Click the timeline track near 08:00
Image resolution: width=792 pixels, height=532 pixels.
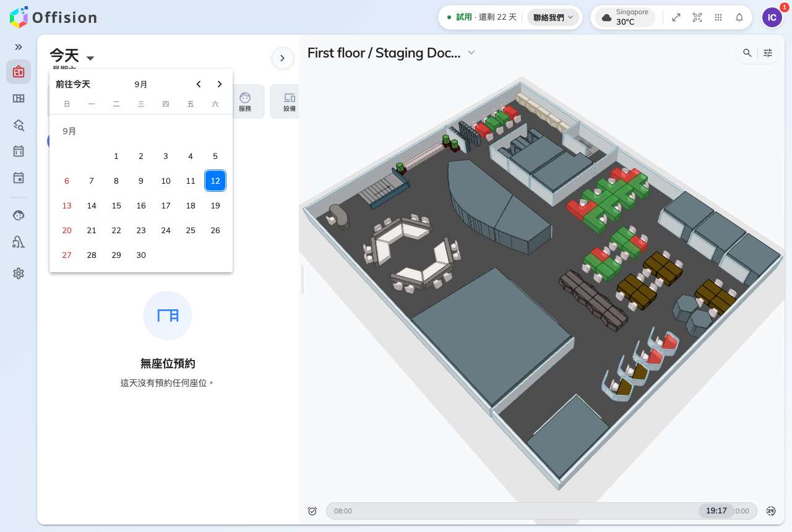tap(343, 511)
